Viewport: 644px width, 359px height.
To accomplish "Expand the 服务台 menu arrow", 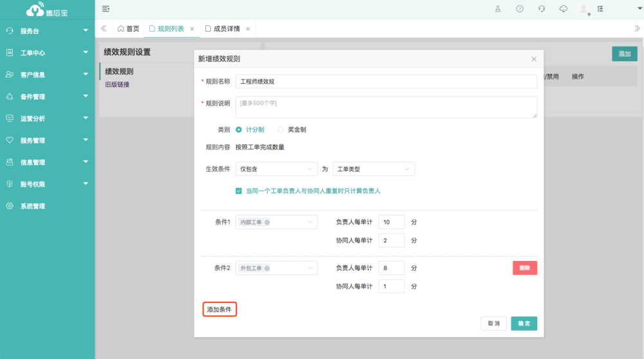I will [x=86, y=30].
